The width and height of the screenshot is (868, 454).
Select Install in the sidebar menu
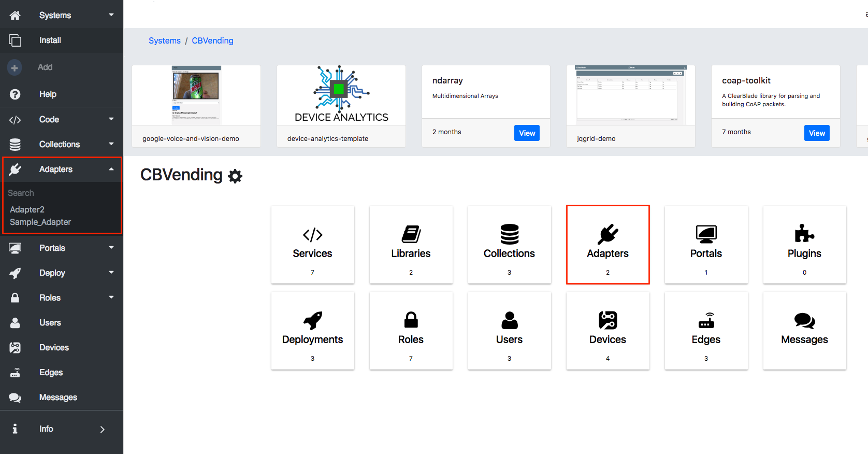click(x=50, y=40)
